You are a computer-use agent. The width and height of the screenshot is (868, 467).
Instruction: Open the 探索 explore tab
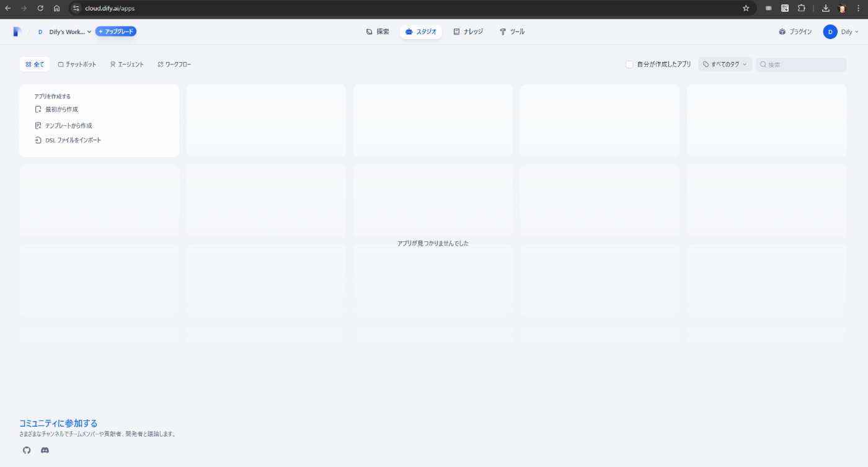(x=378, y=32)
